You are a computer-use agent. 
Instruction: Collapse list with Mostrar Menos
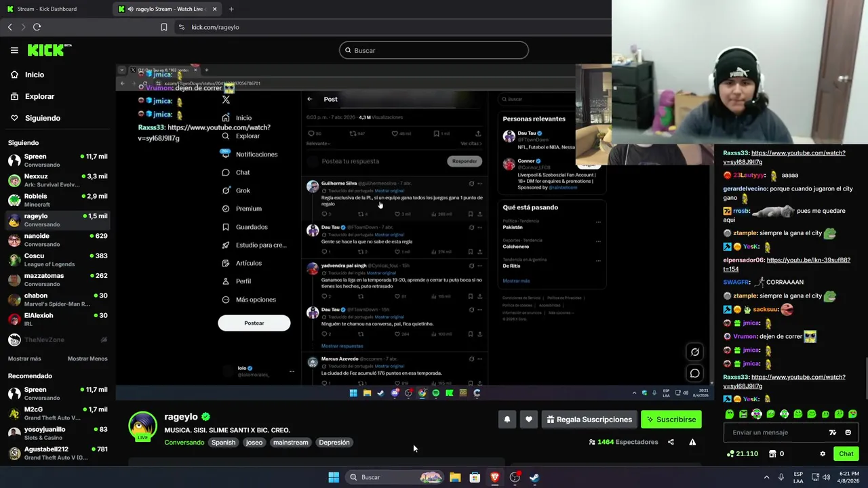[x=87, y=359]
